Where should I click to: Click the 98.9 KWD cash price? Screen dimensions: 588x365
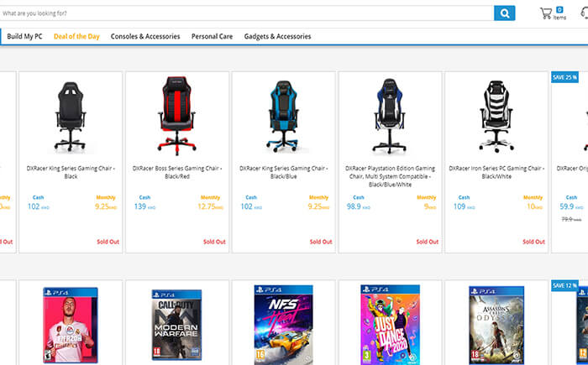358,206
